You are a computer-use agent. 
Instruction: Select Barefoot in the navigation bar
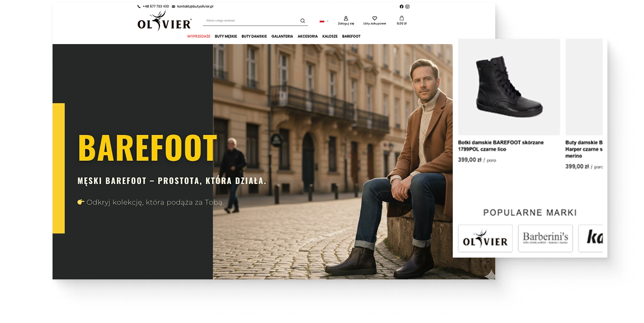click(x=351, y=37)
